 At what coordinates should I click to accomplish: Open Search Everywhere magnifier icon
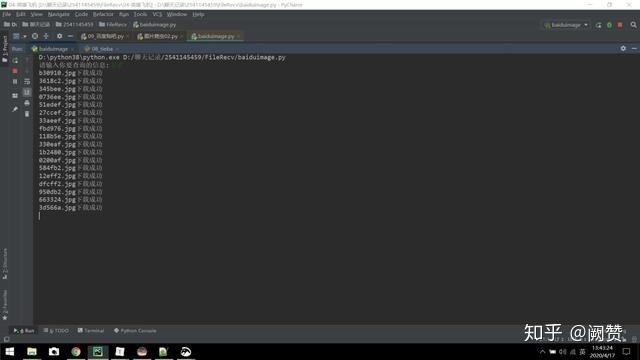pos(633,25)
